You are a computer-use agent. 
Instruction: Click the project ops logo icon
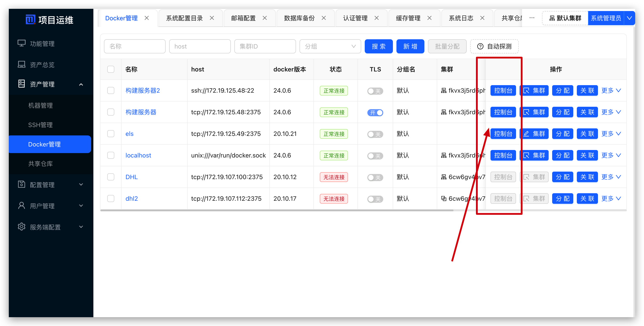point(30,20)
